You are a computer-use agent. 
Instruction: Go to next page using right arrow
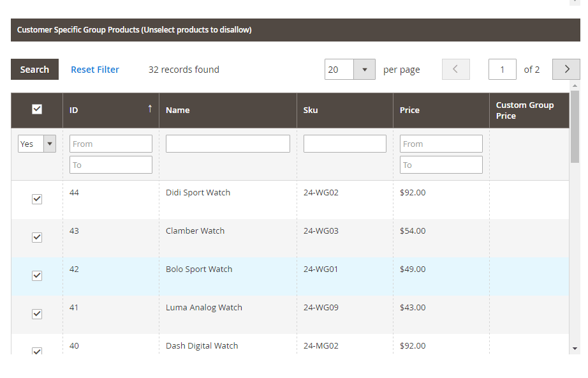click(566, 70)
